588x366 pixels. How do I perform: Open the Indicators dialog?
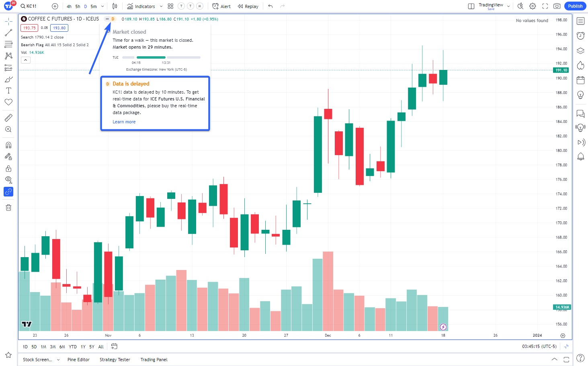click(x=141, y=6)
